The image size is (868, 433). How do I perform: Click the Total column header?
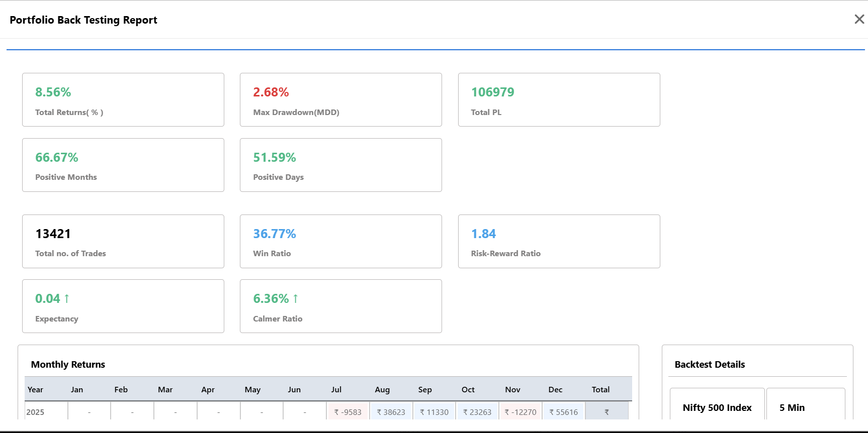pos(600,389)
